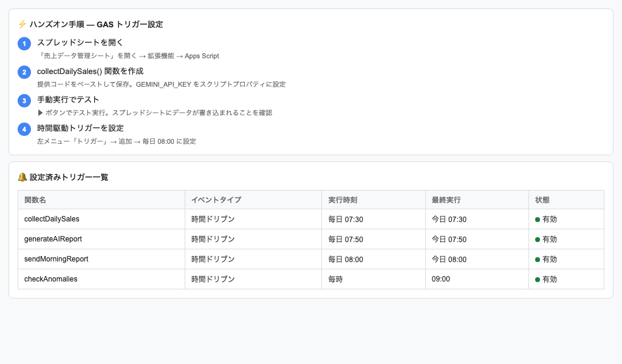Select the blue step 1 circle
The width and height of the screenshot is (622, 364).
(24, 44)
